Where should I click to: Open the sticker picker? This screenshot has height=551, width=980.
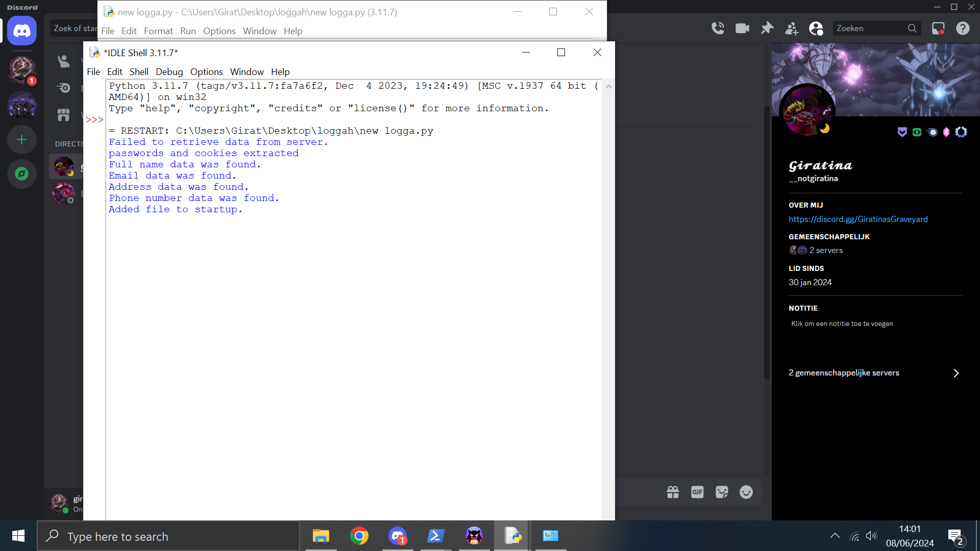pyautogui.click(x=722, y=492)
